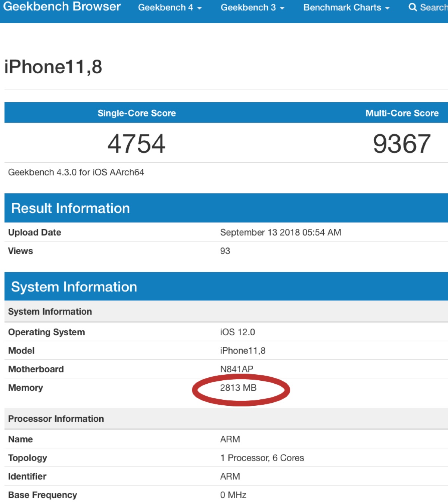This screenshot has height=502, width=448.
Task: Select the Multi-Core Score column header
Action: [x=402, y=113]
